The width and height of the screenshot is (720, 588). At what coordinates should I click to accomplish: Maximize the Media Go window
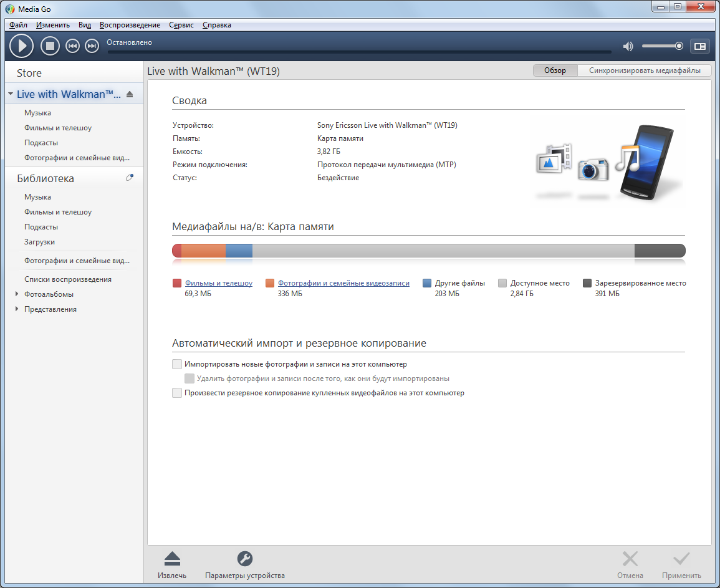(678, 6)
